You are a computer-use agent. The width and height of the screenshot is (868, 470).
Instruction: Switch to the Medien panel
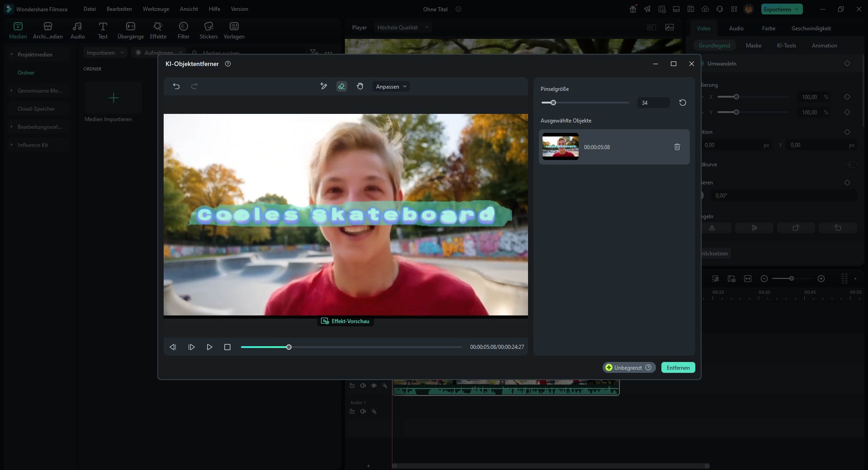click(18, 30)
